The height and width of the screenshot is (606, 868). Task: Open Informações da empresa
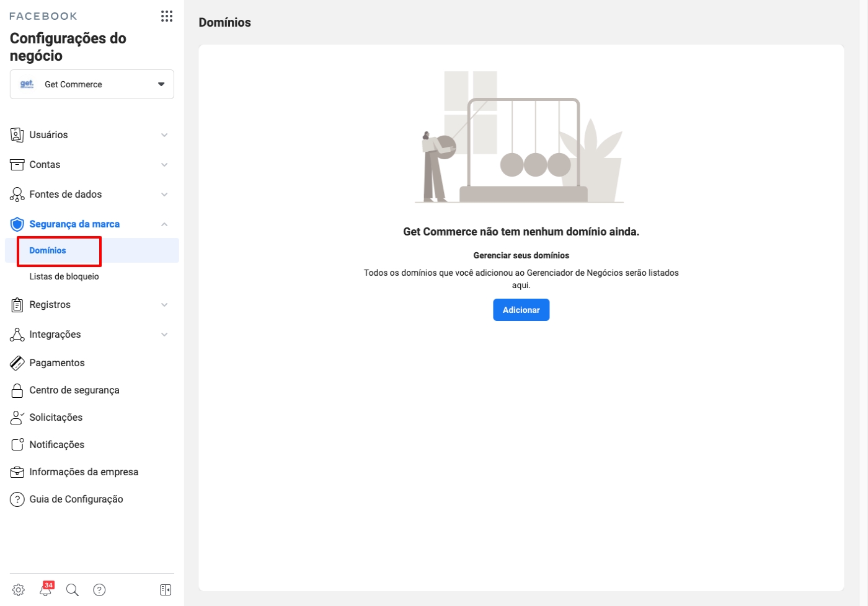(84, 472)
